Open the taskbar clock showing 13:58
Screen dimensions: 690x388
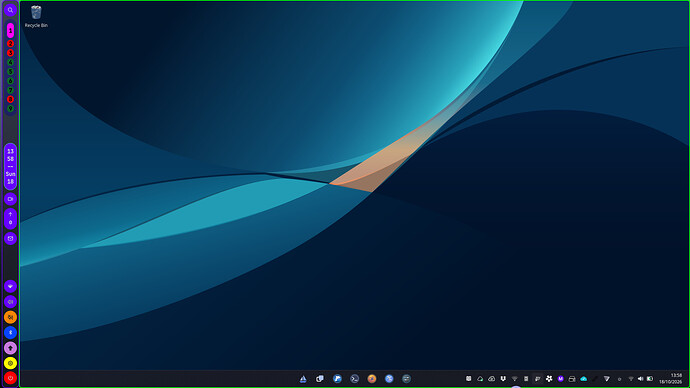[670, 378]
